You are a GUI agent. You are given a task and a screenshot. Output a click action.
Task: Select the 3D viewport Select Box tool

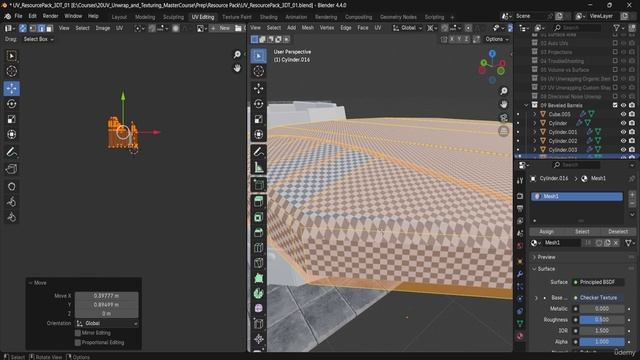[x=258, y=56]
